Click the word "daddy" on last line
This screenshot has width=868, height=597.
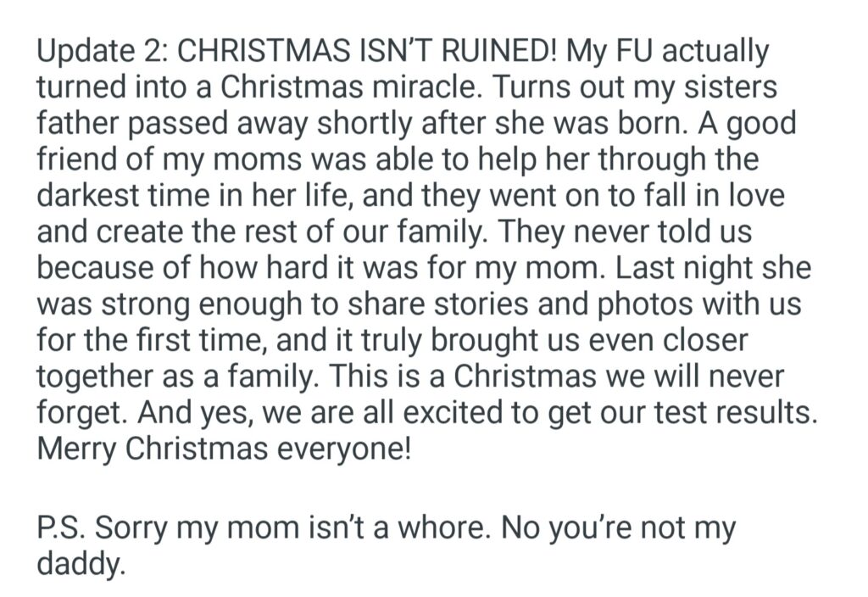coord(81,565)
